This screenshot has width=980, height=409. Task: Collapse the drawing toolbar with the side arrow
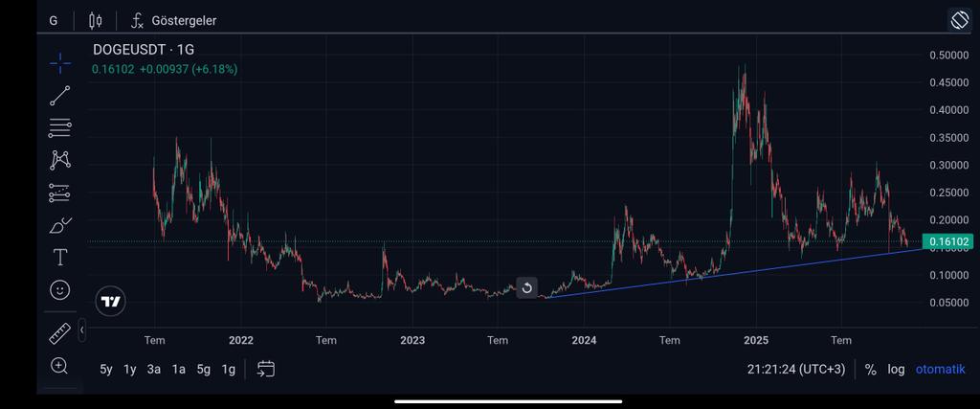pyautogui.click(x=82, y=329)
